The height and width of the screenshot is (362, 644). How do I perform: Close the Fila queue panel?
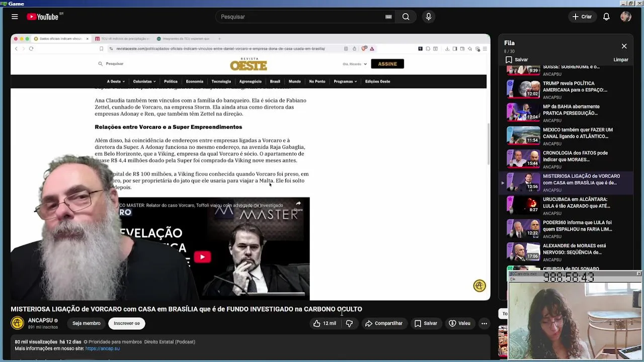tap(624, 46)
